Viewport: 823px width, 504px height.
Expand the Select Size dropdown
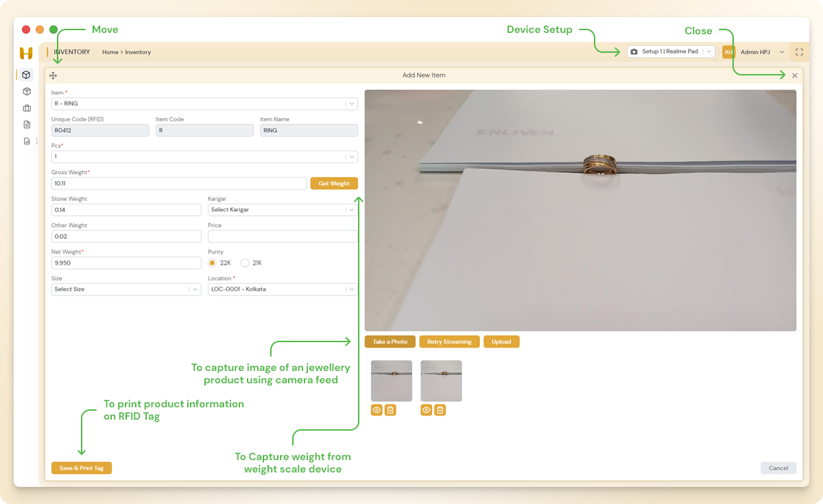point(126,289)
